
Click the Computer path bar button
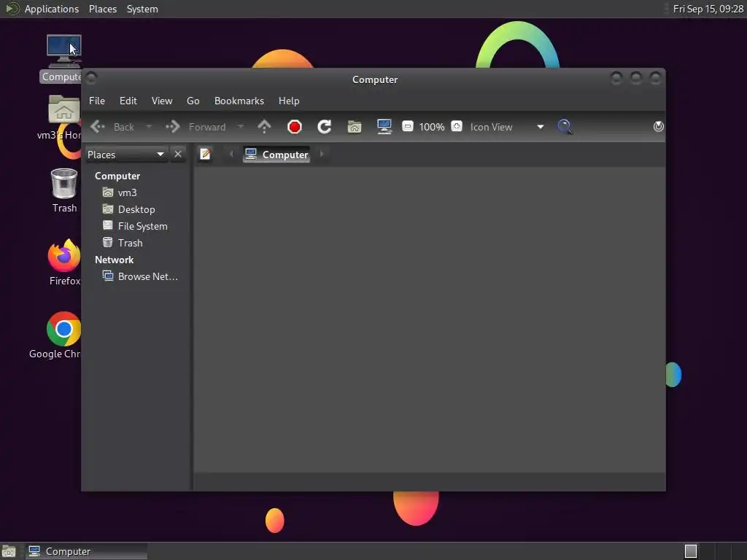coord(276,155)
